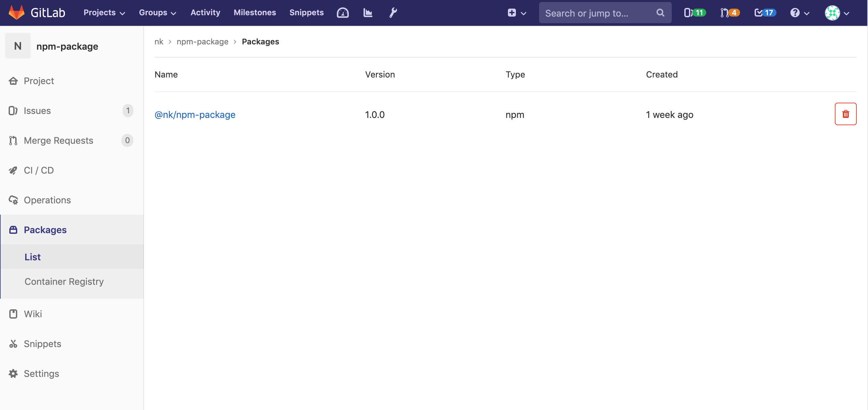
Task: Expand the help menu chevron
Action: 800,13
